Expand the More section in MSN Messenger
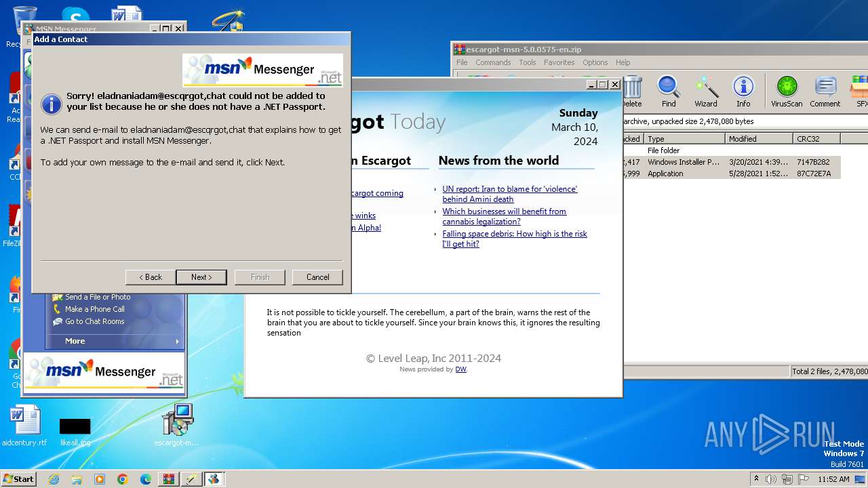 pyautogui.click(x=115, y=341)
